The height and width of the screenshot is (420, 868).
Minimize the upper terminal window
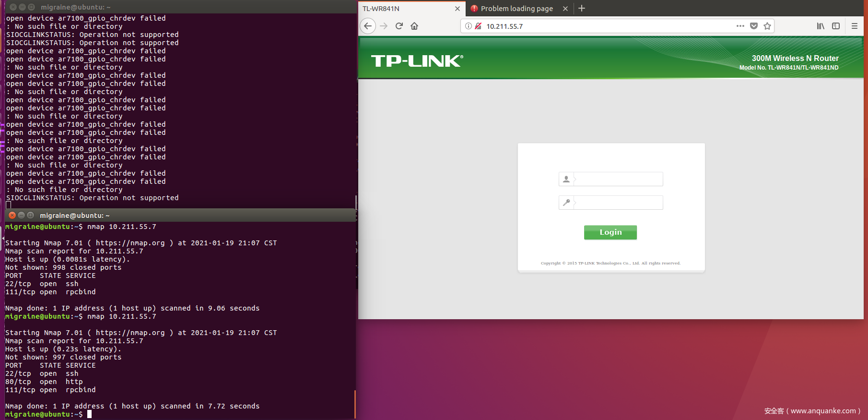(23, 7)
